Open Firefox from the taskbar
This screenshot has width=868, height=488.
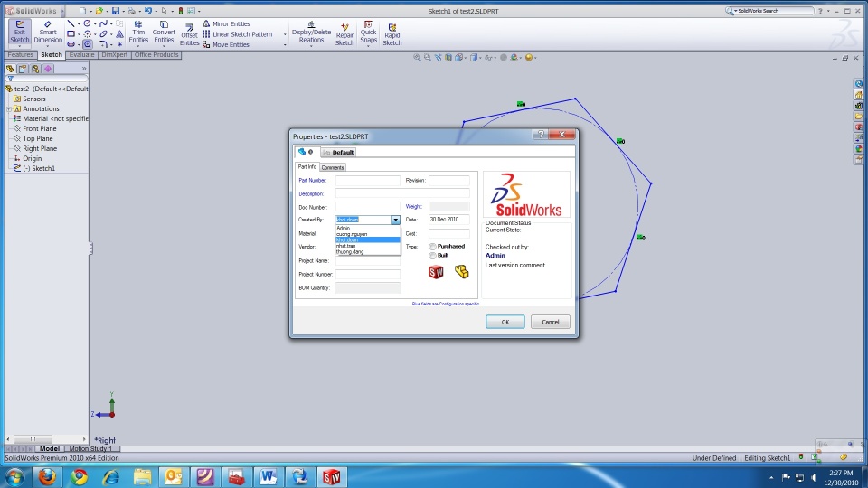click(x=47, y=477)
